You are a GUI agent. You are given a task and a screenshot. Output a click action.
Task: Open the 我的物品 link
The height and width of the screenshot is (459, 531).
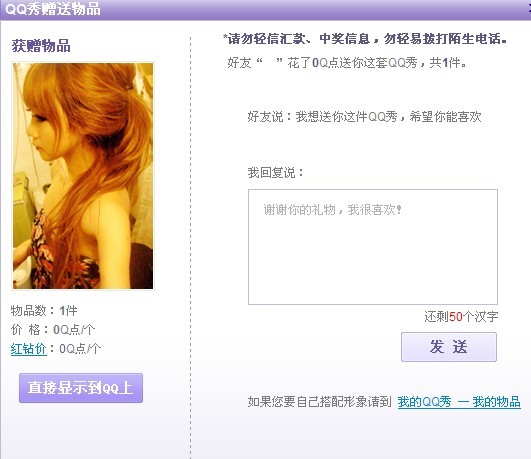click(496, 402)
